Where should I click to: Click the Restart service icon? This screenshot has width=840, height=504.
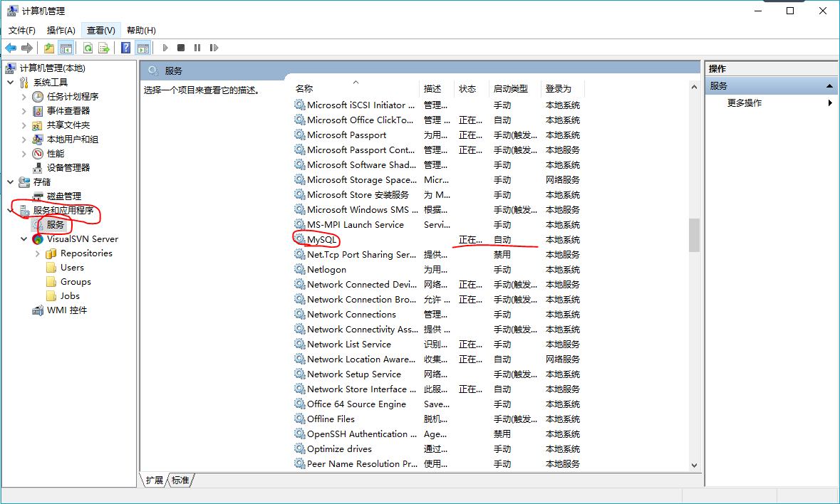click(214, 48)
